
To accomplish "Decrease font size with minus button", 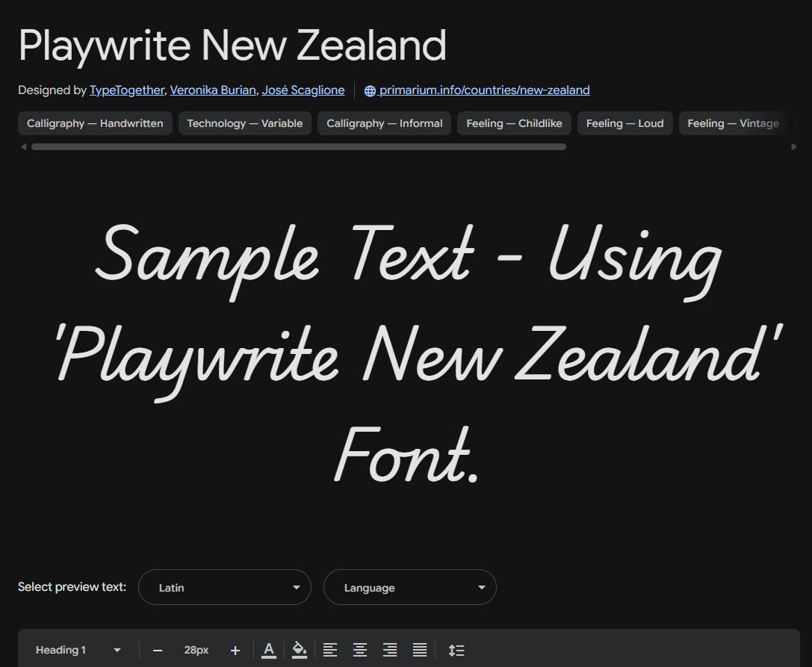I will click(x=158, y=650).
